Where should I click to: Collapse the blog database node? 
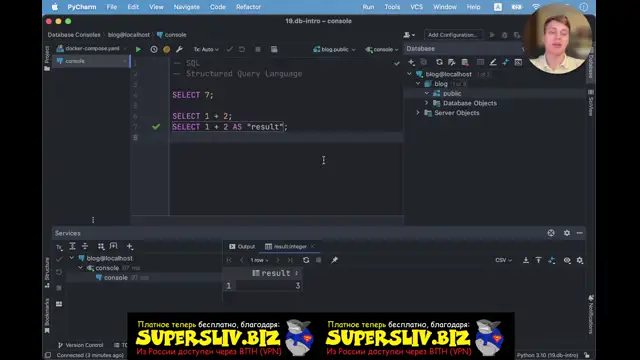pos(418,84)
